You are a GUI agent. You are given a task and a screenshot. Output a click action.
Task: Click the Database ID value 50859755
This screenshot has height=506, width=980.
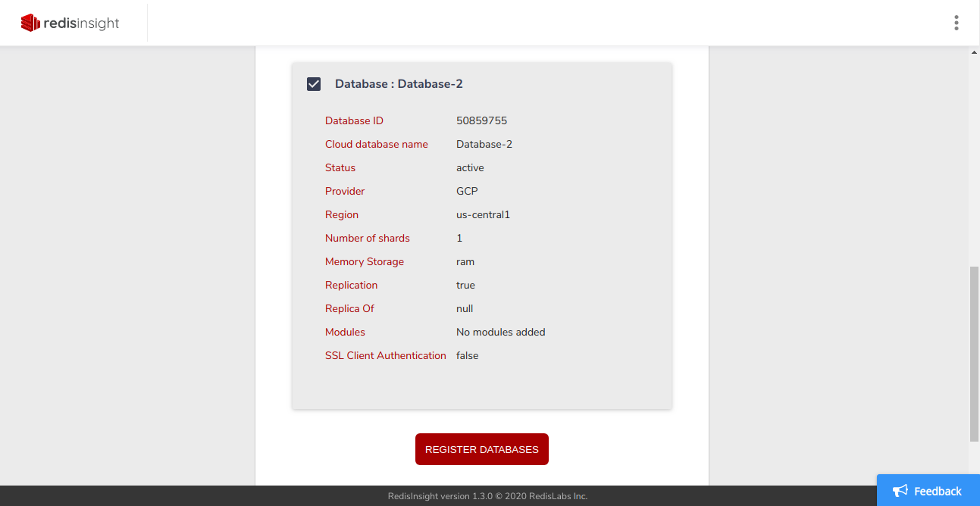(481, 120)
